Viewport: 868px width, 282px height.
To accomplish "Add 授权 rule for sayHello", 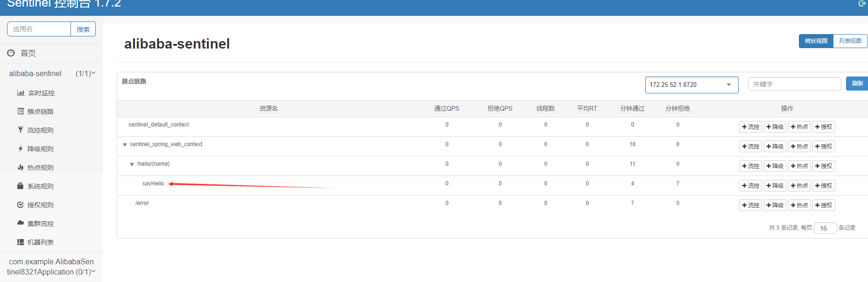I will click(x=824, y=186).
